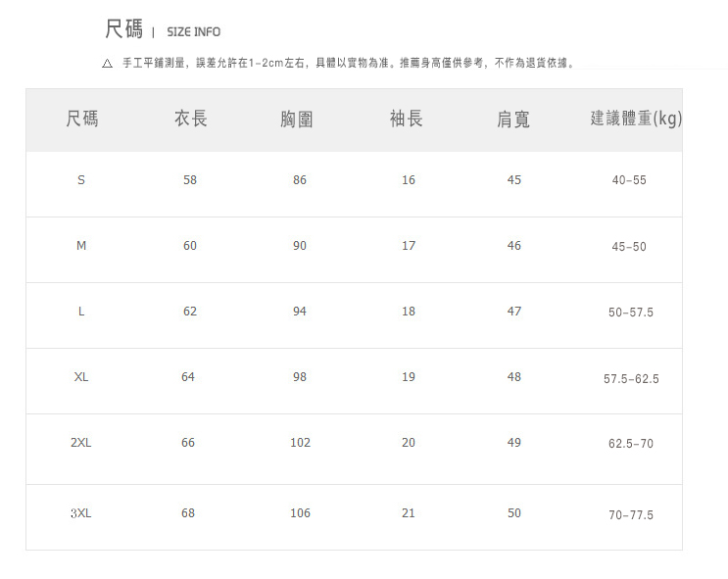Screen dimensions: 728x579
Task: Click the 40-55 weight cell for size S
Action: (x=629, y=181)
